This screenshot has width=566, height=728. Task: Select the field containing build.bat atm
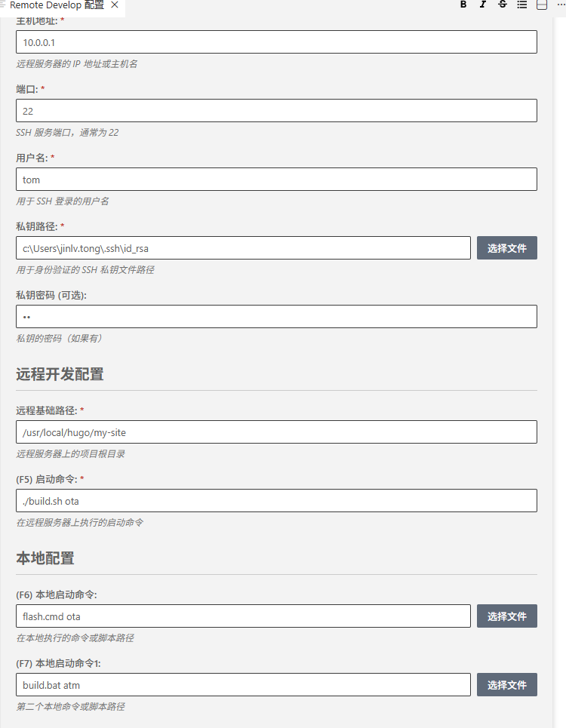coord(241,684)
